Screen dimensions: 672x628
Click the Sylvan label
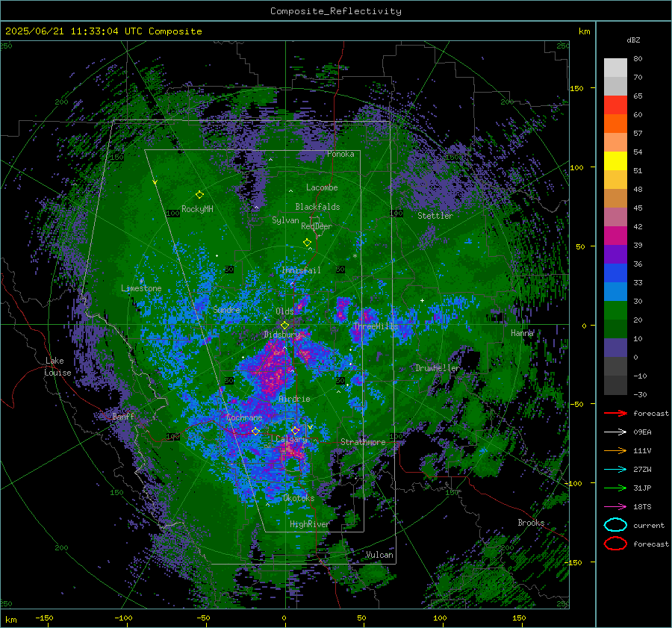click(x=285, y=220)
